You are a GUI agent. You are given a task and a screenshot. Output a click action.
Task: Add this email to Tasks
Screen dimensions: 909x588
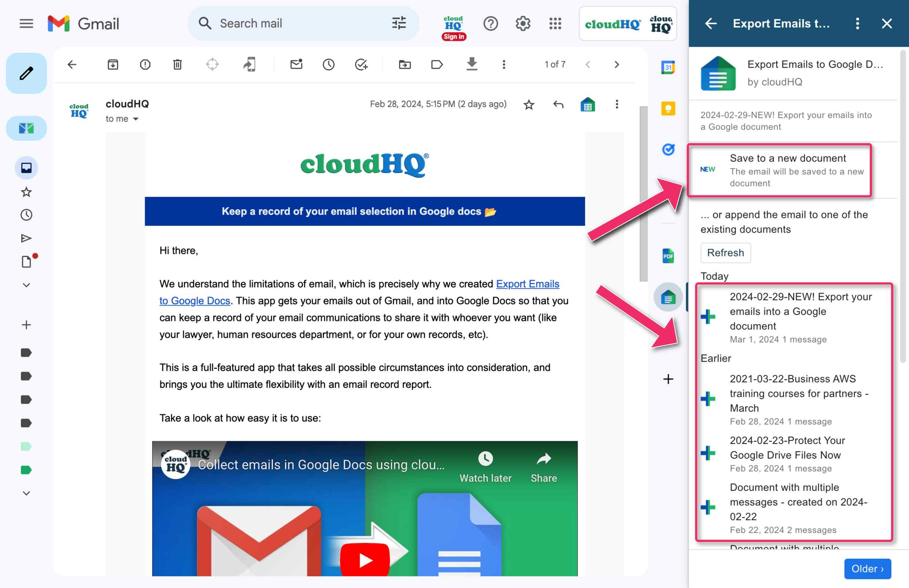pos(361,65)
